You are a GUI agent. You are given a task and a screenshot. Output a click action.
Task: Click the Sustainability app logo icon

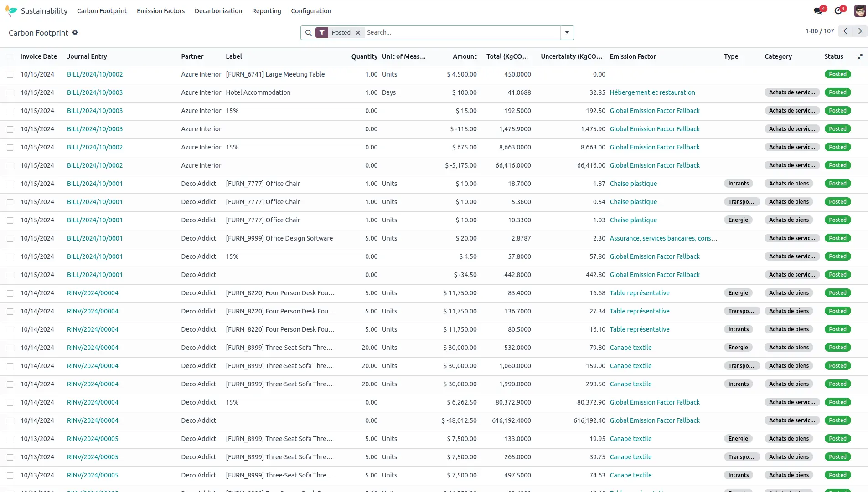click(11, 11)
